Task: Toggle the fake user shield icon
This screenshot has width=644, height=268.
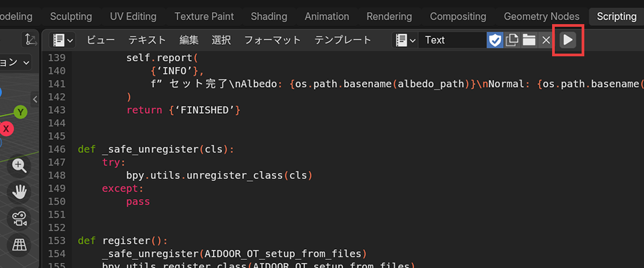Action: click(494, 40)
